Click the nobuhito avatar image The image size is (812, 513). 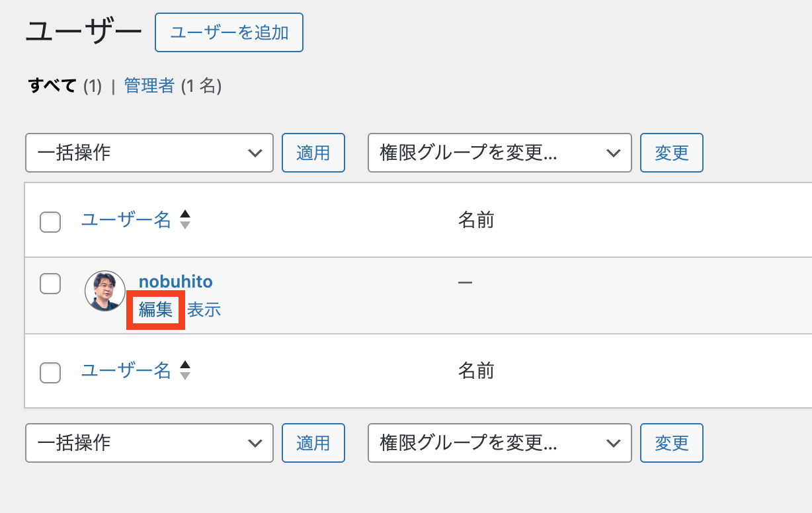click(x=105, y=291)
